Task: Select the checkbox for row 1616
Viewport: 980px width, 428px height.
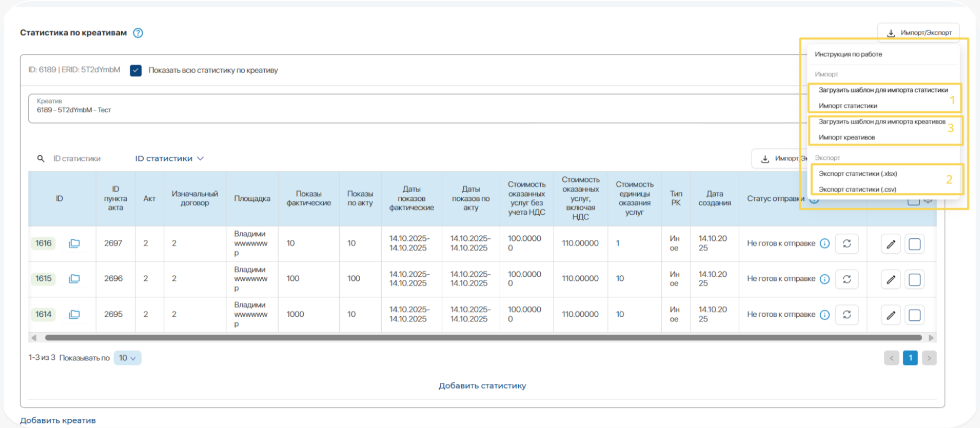Action: tap(914, 244)
